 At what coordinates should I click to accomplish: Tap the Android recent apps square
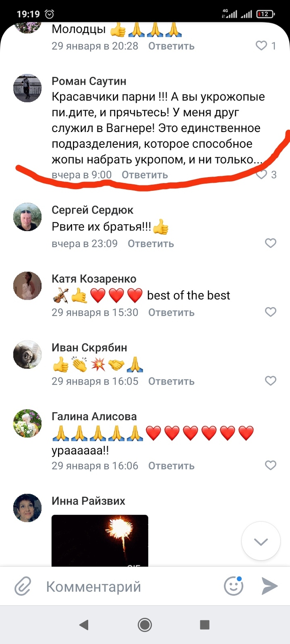click(204, 625)
